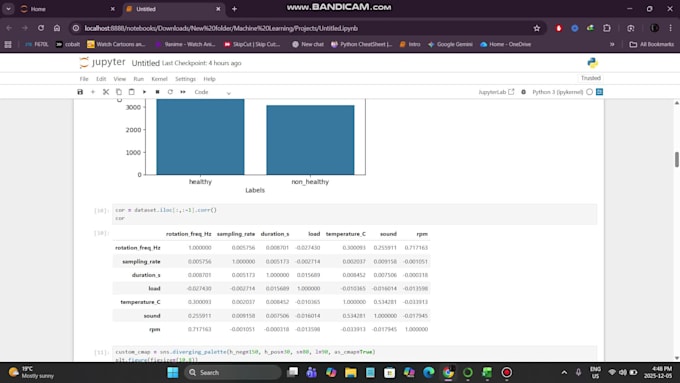Click the 0.717163 cell in rotation_freq_Hz row
Image resolution: width=680 pixels, height=383 pixels.
tap(416, 248)
